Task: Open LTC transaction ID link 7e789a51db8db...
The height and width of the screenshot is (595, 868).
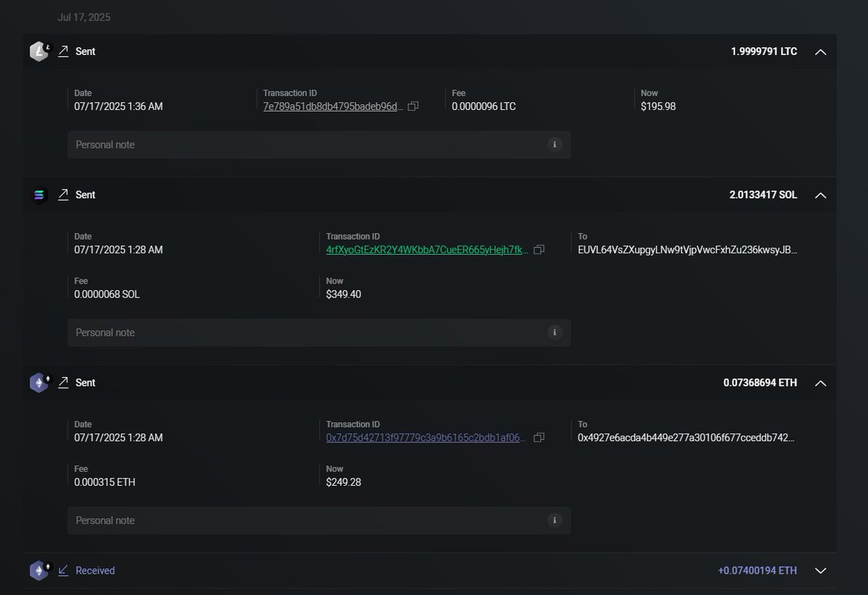Action: pyautogui.click(x=333, y=106)
